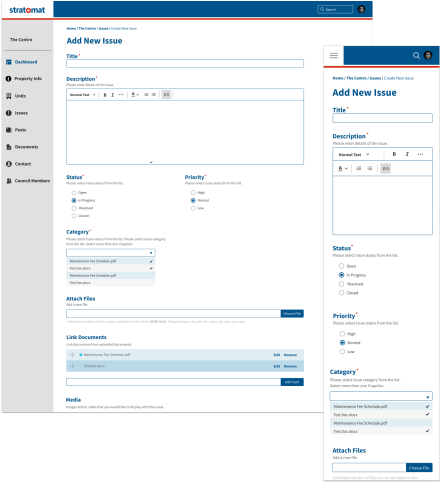
Task: Select Resolved status in desktop form
Action: point(74,208)
